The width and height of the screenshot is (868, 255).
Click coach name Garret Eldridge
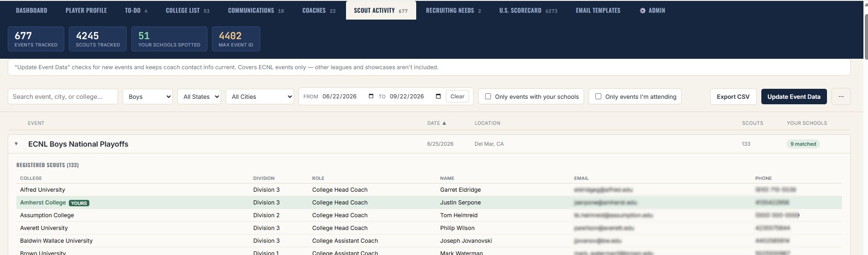click(460, 190)
